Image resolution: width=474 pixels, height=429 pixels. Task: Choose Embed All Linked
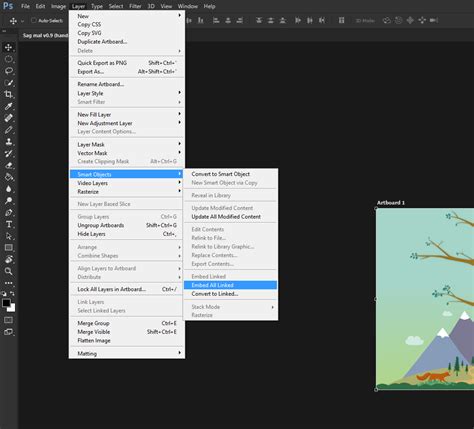(x=230, y=285)
